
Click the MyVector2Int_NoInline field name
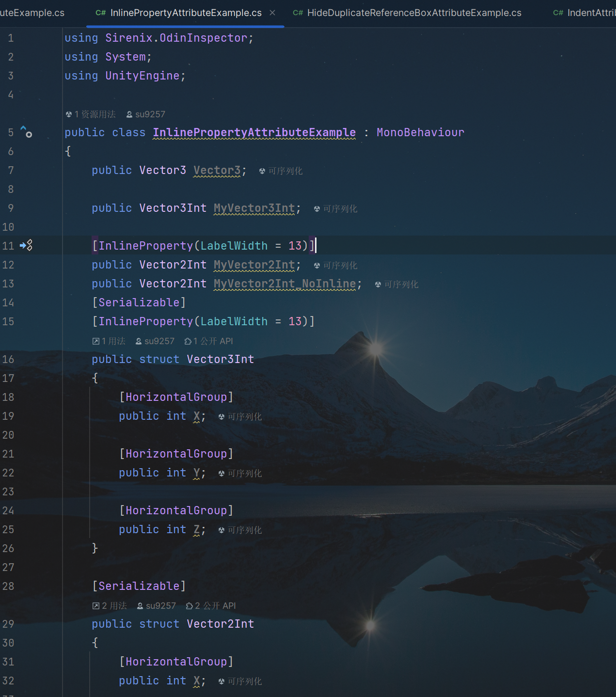tap(285, 284)
